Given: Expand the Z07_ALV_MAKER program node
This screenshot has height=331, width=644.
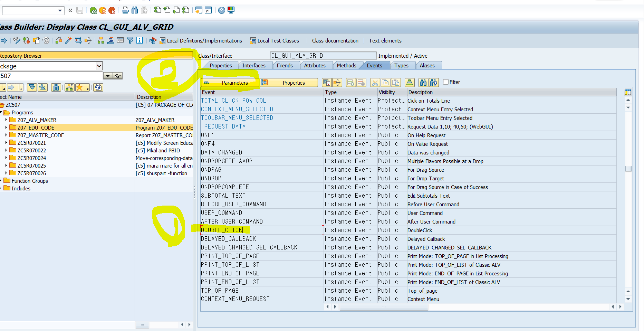Looking at the screenshot, I should [6, 120].
